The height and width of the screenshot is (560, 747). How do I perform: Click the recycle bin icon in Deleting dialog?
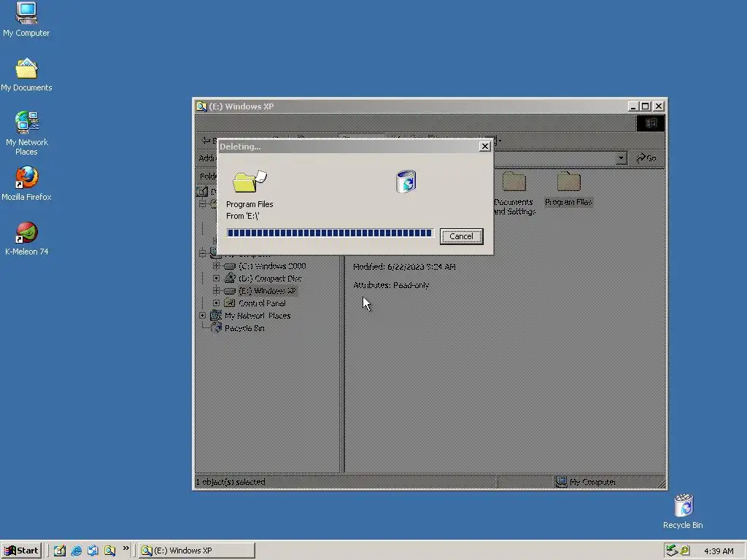[406, 182]
